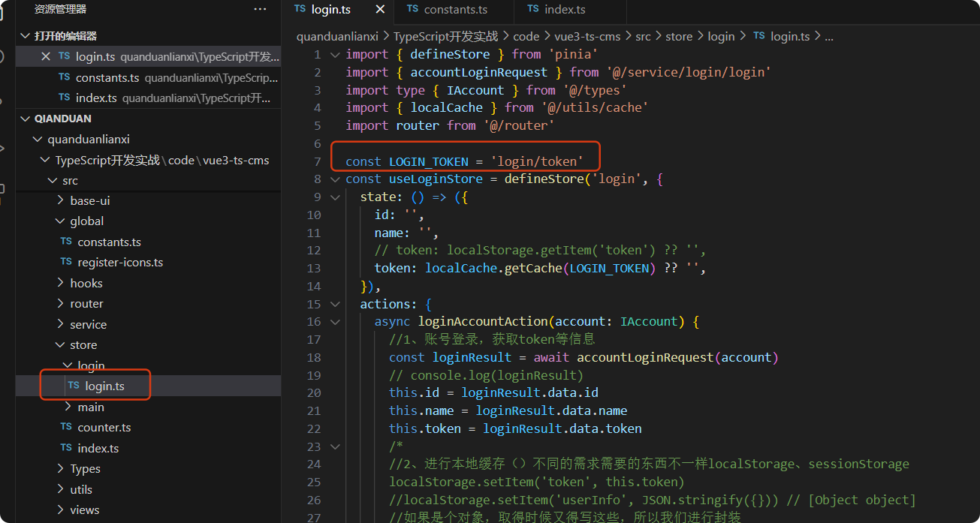980x523 pixels.
Task: Click getCache method on line 13
Action: 533,268
